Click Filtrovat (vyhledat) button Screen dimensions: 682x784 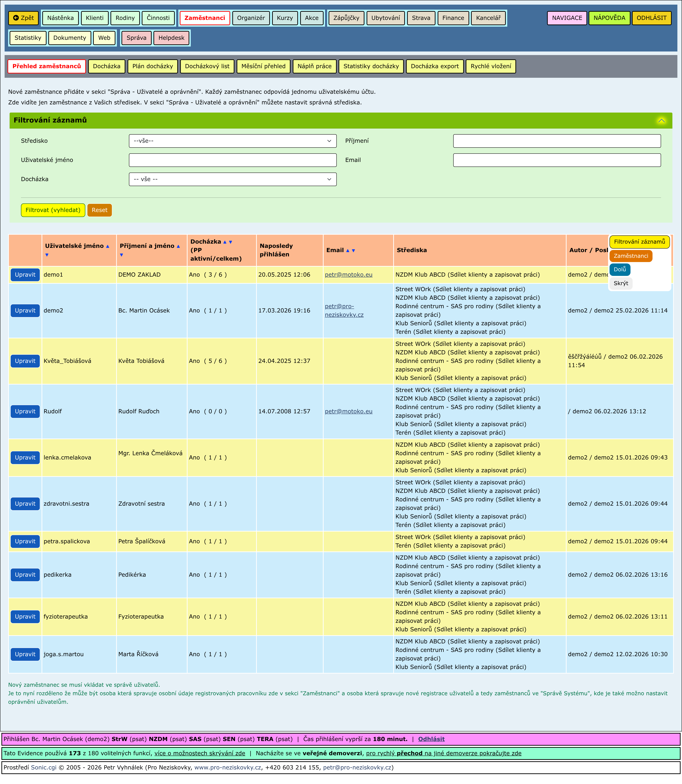53,210
